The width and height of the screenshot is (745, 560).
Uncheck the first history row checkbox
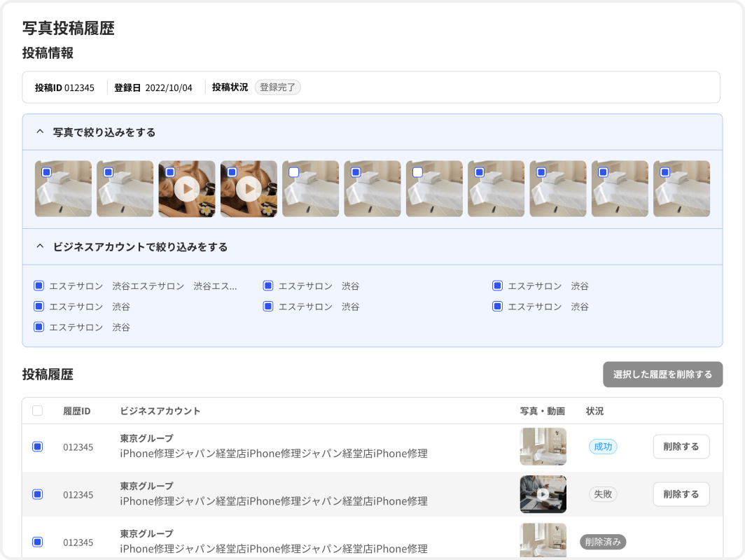(x=38, y=446)
